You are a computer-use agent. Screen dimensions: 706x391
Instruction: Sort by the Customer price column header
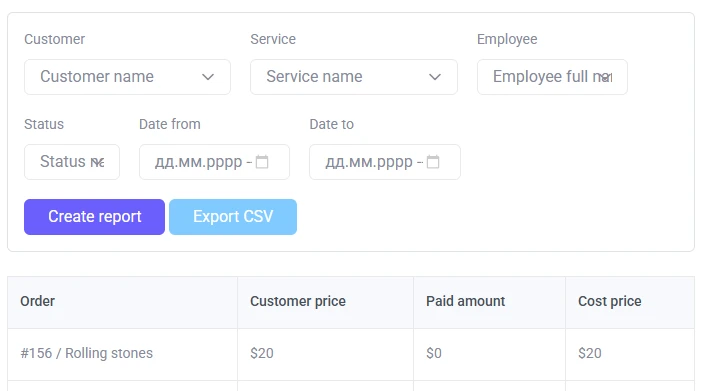tap(298, 301)
